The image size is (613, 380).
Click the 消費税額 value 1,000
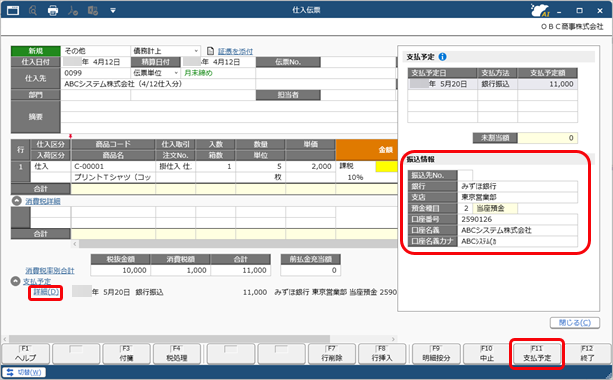coord(180,270)
